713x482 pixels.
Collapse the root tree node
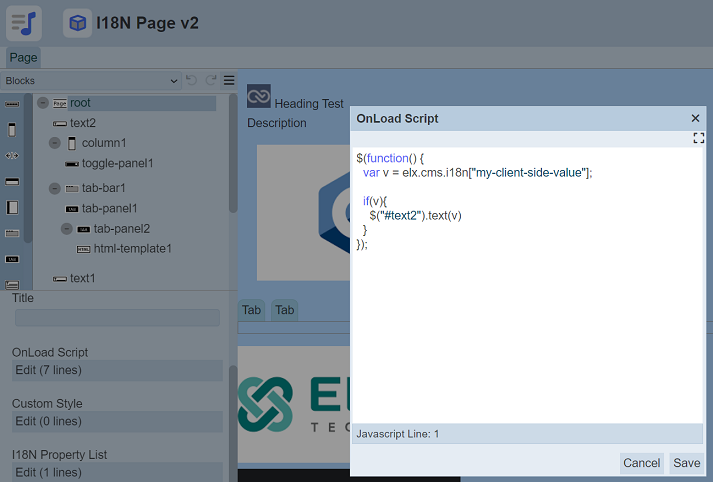click(x=43, y=102)
